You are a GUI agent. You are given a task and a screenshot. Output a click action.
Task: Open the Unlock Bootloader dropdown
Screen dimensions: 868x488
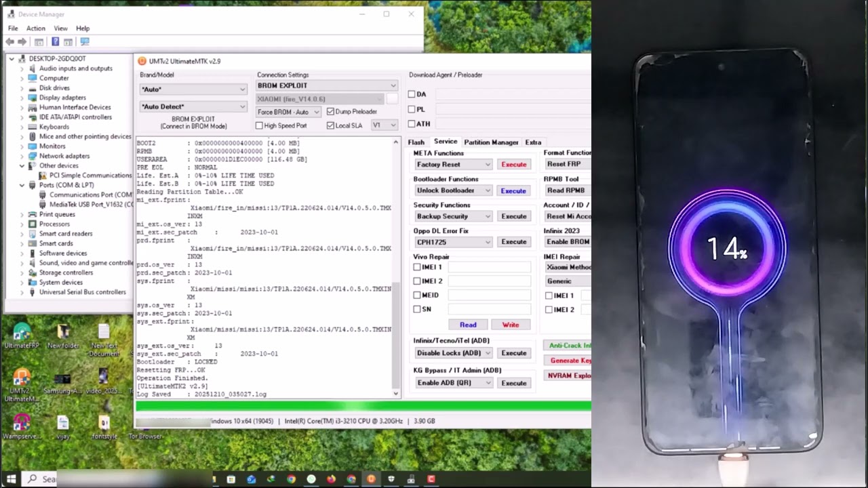(x=453, y=190)
